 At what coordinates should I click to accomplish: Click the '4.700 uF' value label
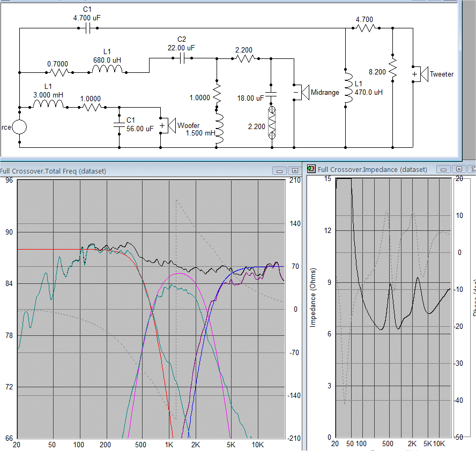pyautogui.click(x=87, y=18)
